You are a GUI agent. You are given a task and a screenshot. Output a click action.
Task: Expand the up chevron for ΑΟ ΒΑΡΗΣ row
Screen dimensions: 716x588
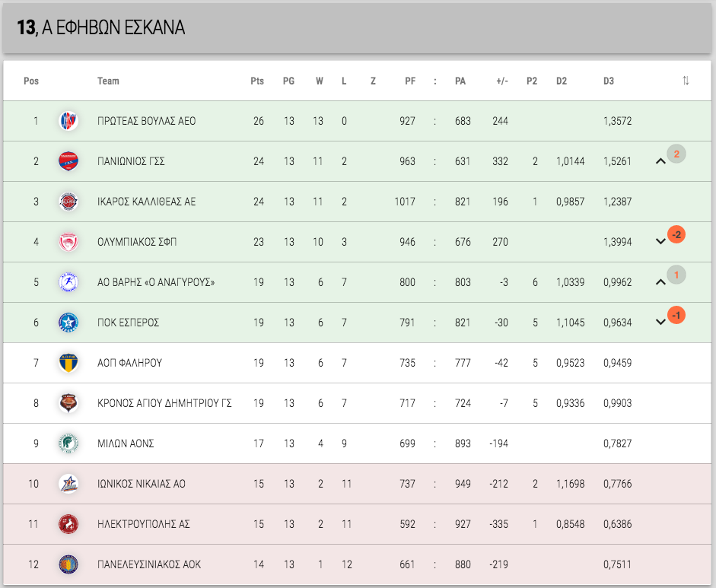(660, 282)
